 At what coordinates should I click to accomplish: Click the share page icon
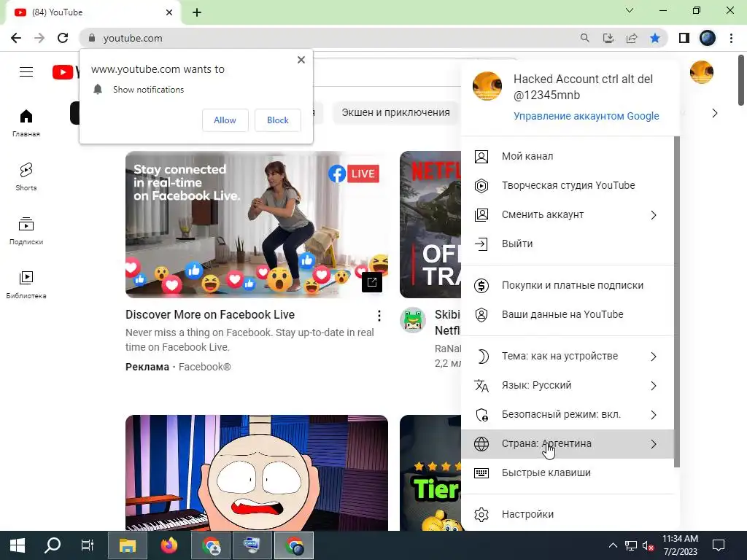632,38
